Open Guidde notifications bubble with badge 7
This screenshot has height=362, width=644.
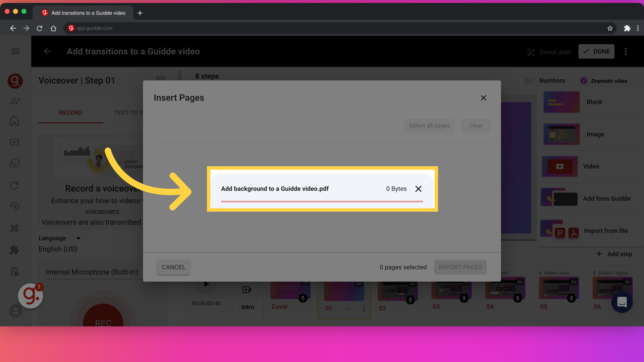(31, 296)
